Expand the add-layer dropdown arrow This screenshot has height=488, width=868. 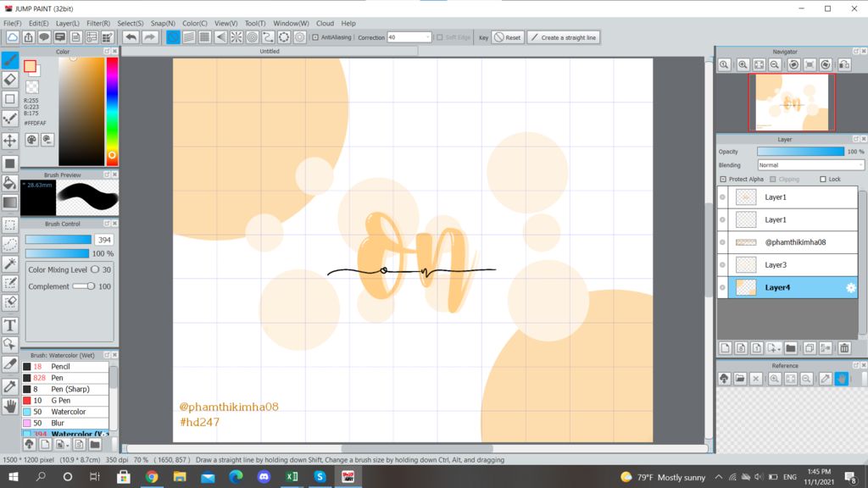coord(780,349)
